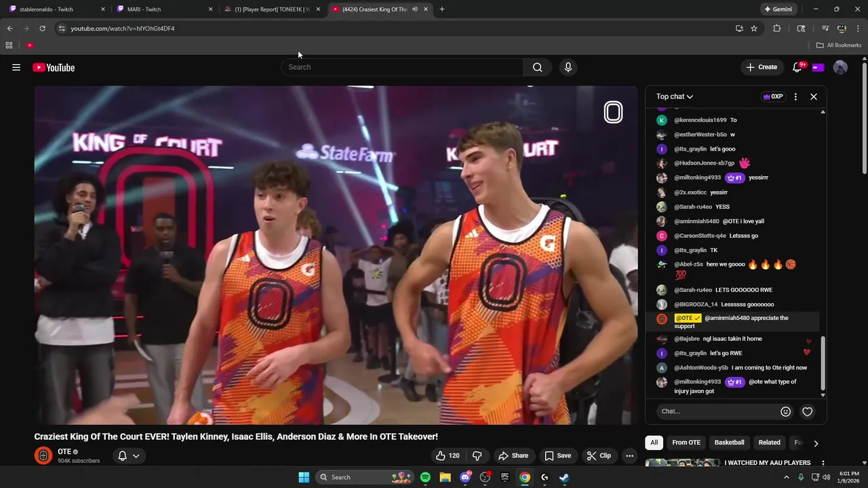Viewport: 868px width, 488px height.
Task: Mute the playing YouTube tab audio
Action: click(414, 9)
